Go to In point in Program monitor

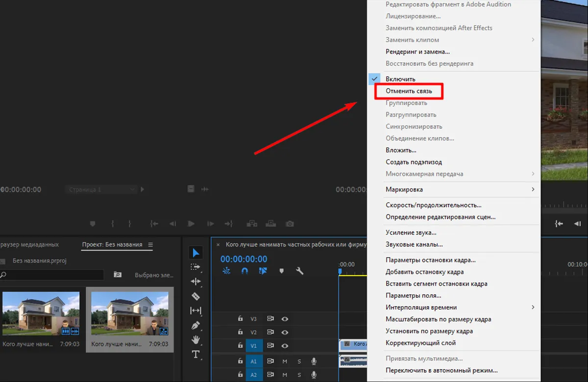[x=559, y=223]
